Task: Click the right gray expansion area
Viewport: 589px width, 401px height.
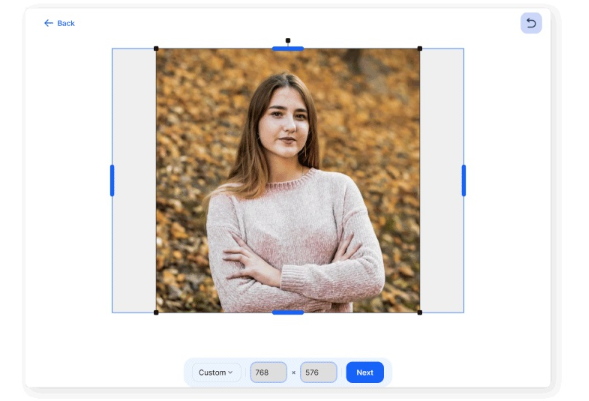Action: tap(442, 181)
